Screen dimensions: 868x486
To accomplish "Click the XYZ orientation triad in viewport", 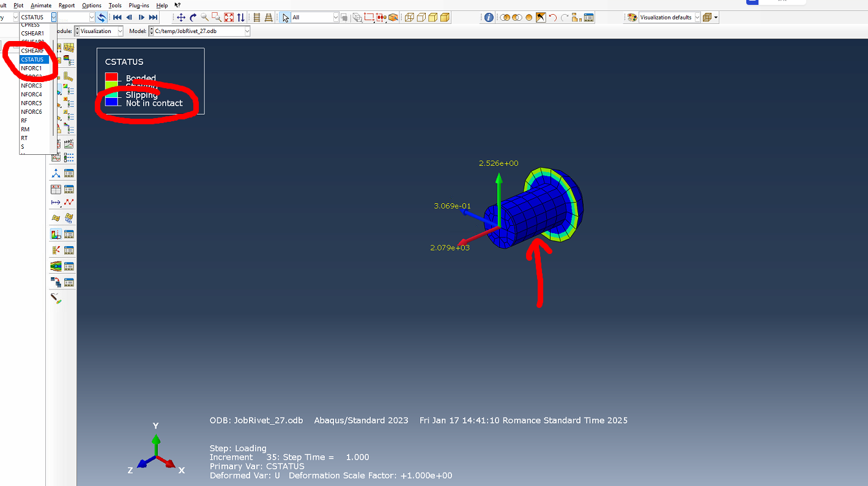I will (x=156, y=450).
